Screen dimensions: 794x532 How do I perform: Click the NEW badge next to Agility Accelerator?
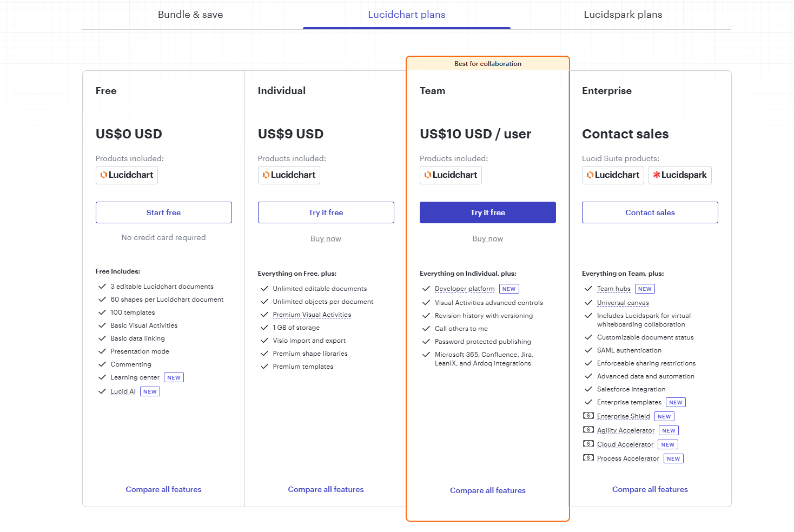pos(669,430)
